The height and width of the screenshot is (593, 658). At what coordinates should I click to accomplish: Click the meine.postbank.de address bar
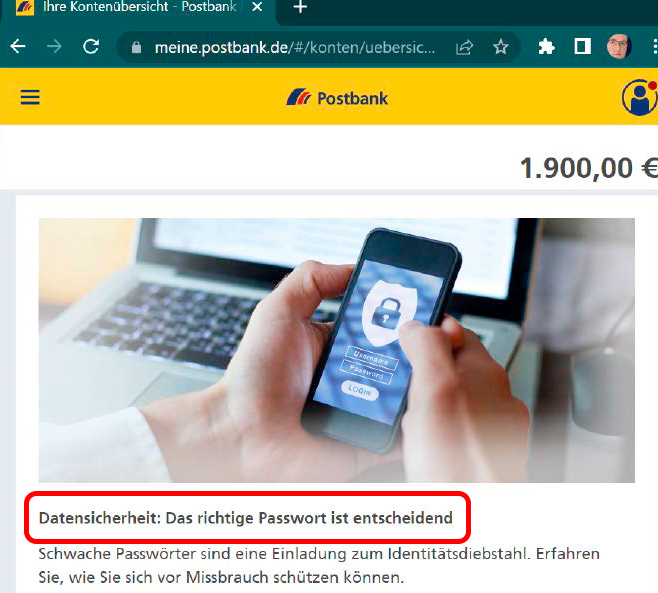[x=295, y=47]
